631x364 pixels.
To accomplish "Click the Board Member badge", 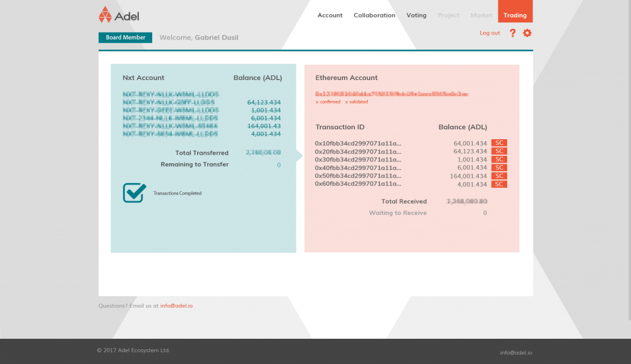I will [x=126, y=38].
